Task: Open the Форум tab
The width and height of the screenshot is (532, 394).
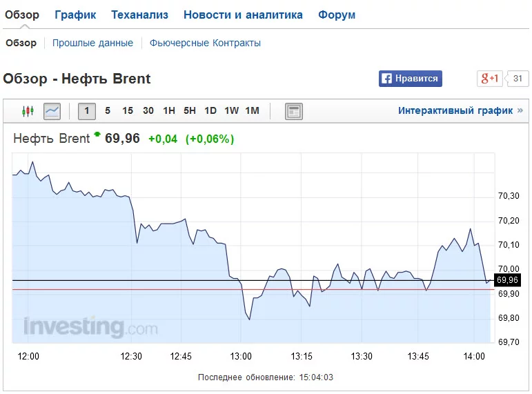Action: (337, 14)
